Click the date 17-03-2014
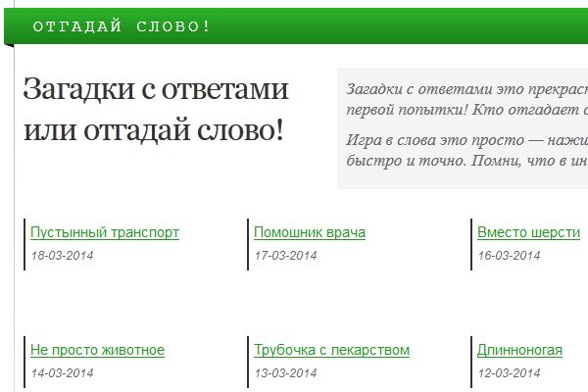 285,256
